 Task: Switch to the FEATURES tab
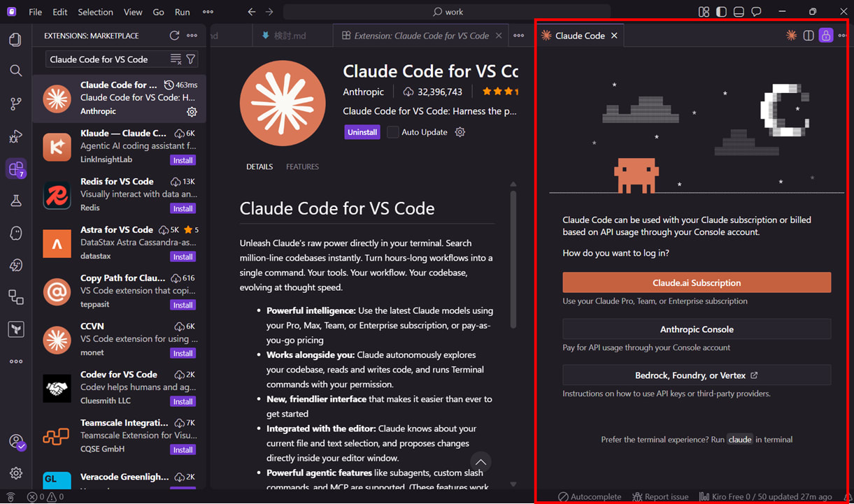point(302,166)
